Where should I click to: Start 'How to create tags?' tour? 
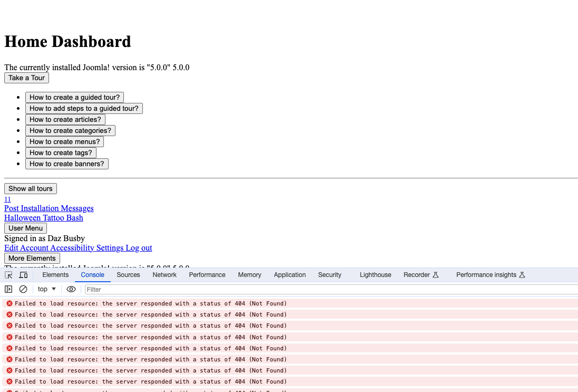(x=61, y=152)
